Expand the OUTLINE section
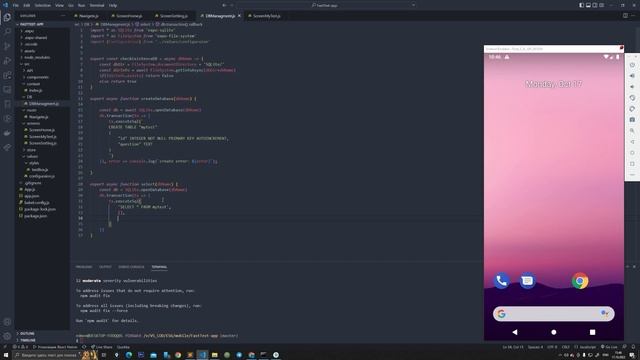The image size is (640, 360). [27, 333]
